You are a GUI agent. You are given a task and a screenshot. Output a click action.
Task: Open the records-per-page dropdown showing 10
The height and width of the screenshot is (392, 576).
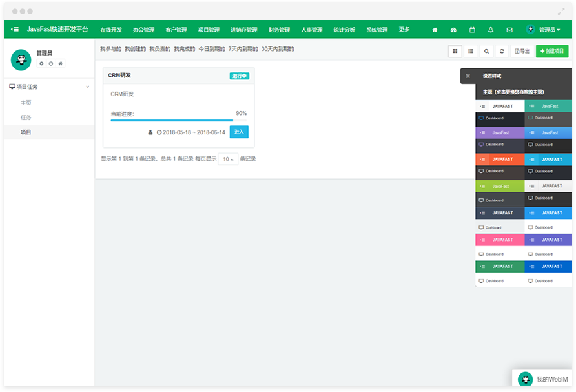(228, 159)
